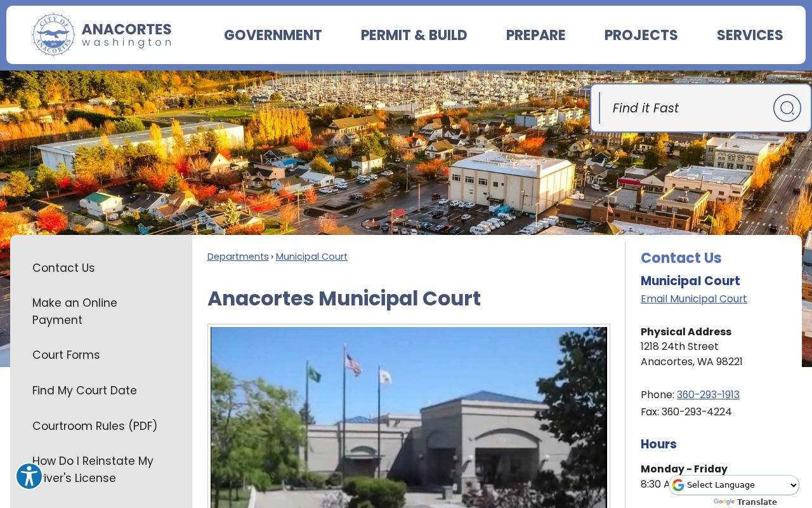Click the City of Anacortes logo
This screenshot has width=812, height=508.
point(102,35)
